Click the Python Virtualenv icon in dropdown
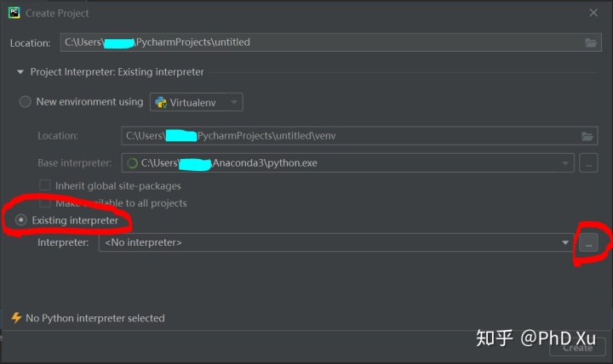The height and width of the screenshot is (364, 613). 161,102
